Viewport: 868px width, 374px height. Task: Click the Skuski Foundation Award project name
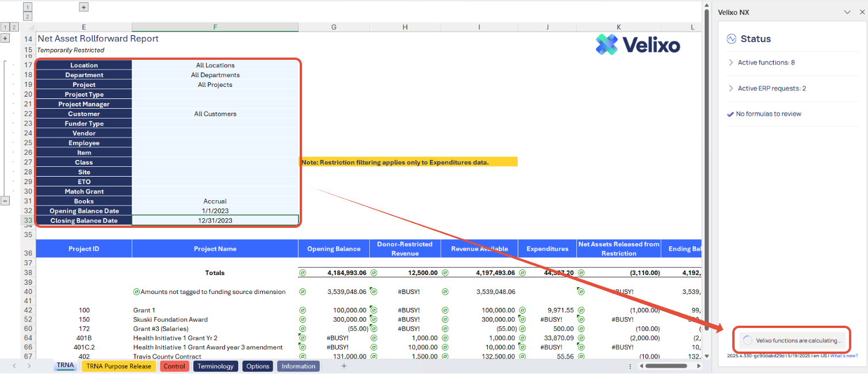pyautogui.click(x=170, y=319)
